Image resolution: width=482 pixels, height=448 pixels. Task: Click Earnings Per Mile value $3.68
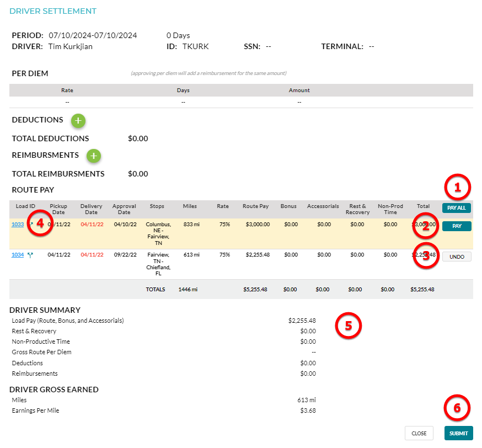[308, 410]
